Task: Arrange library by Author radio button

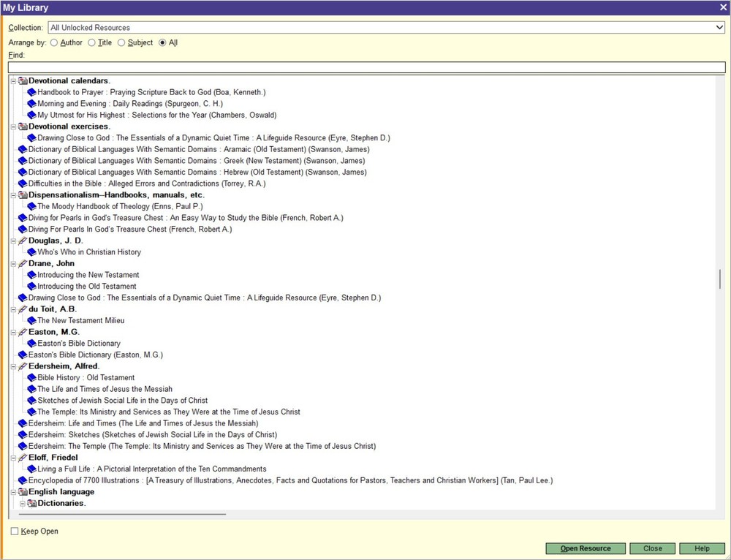Action: point(54,42)
